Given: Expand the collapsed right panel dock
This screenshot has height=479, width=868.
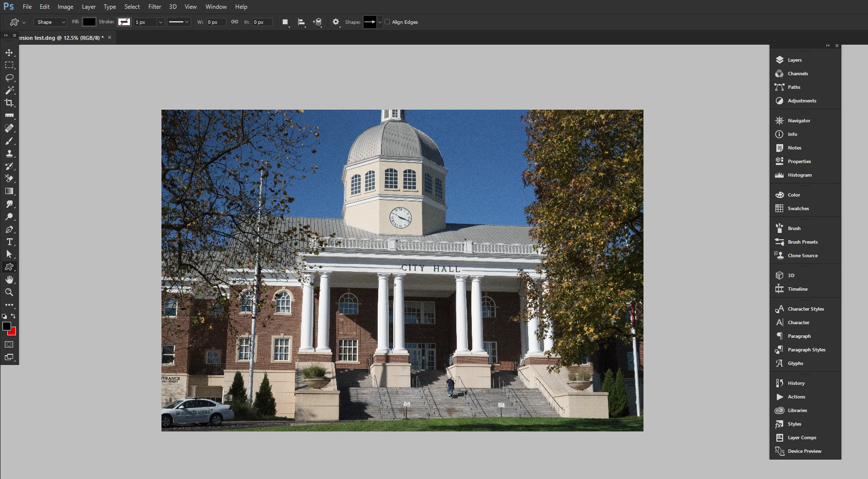Looking at the screenshot, I should coord(828,46).
